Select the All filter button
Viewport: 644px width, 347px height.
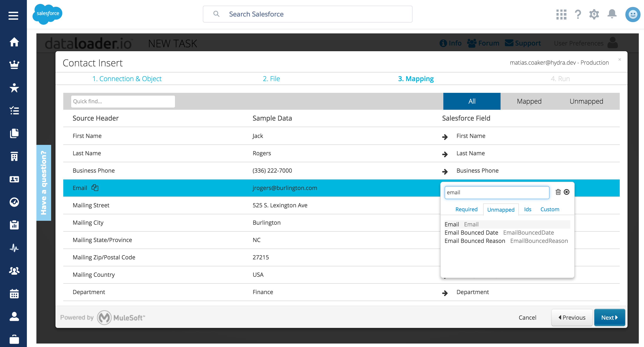472,101
